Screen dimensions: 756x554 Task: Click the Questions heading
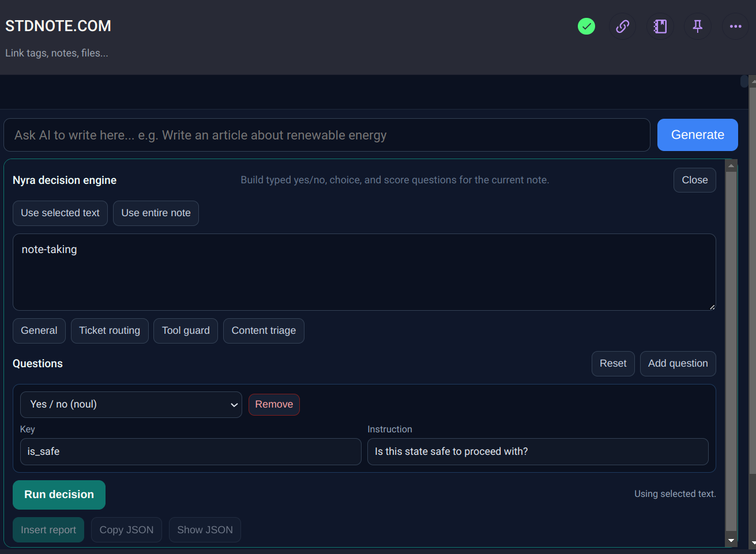37,364
